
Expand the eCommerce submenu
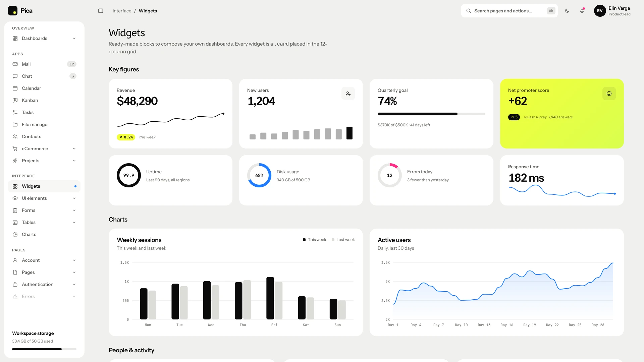click(x=44, y=148)
